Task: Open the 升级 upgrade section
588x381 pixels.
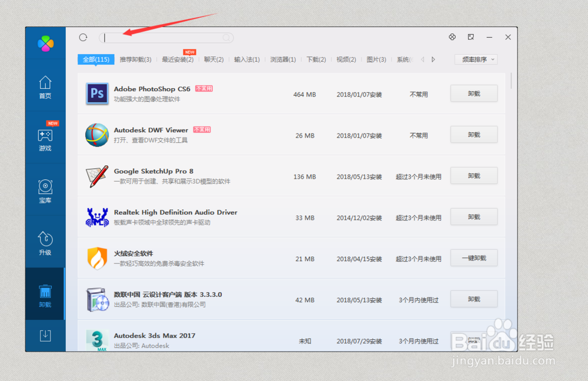Action: coord(45,243)
